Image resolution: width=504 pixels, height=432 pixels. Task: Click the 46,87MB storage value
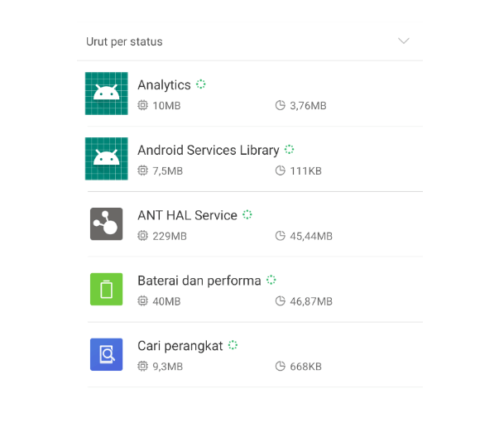click(x=311, y=301)
